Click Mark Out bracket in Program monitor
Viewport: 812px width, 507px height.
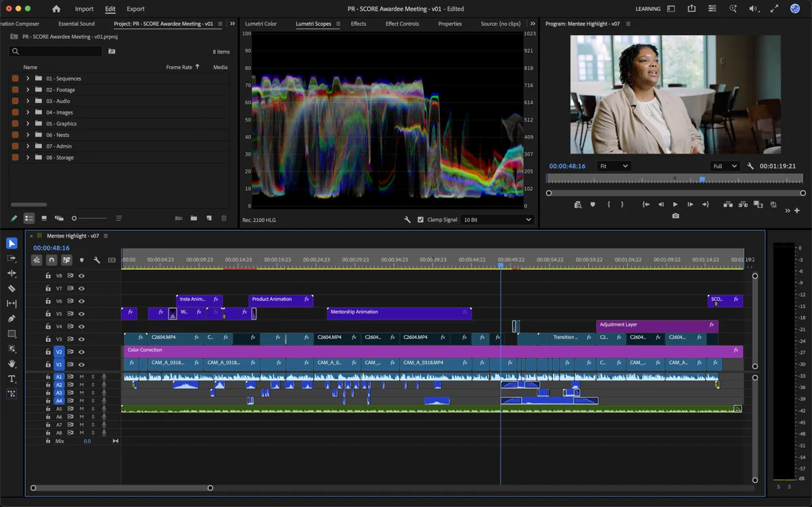[622, 204]
